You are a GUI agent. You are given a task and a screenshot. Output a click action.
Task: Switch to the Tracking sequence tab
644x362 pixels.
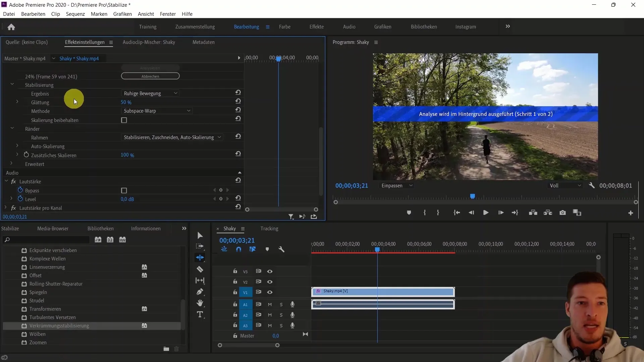click(269, 229)
